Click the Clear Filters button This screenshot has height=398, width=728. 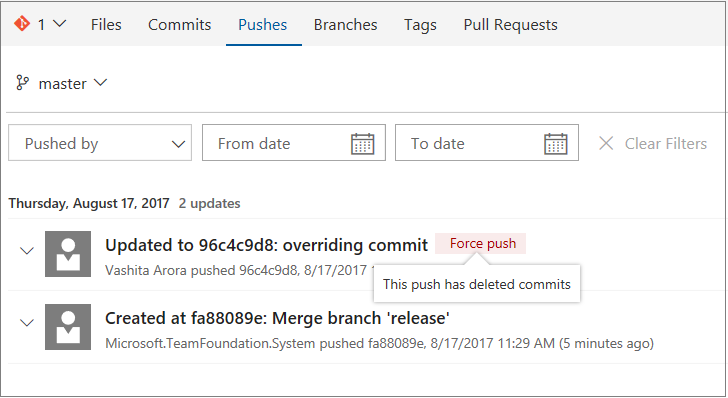[x=653, y=144]
